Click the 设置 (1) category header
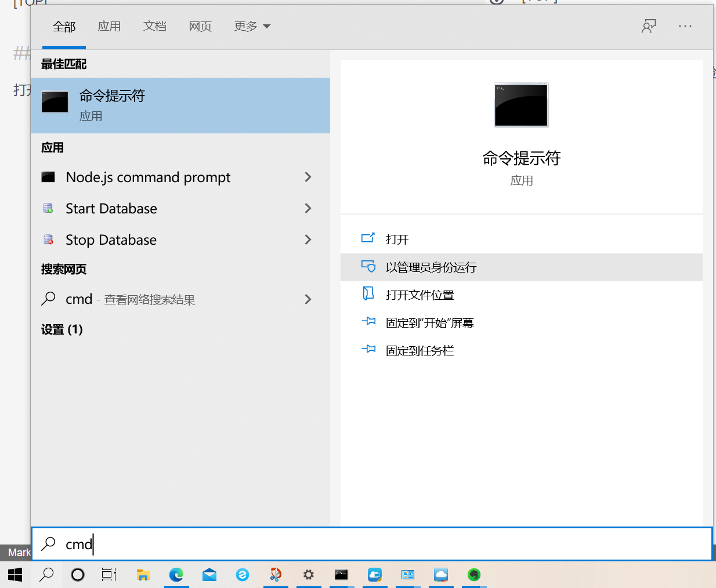 (62, 329)
